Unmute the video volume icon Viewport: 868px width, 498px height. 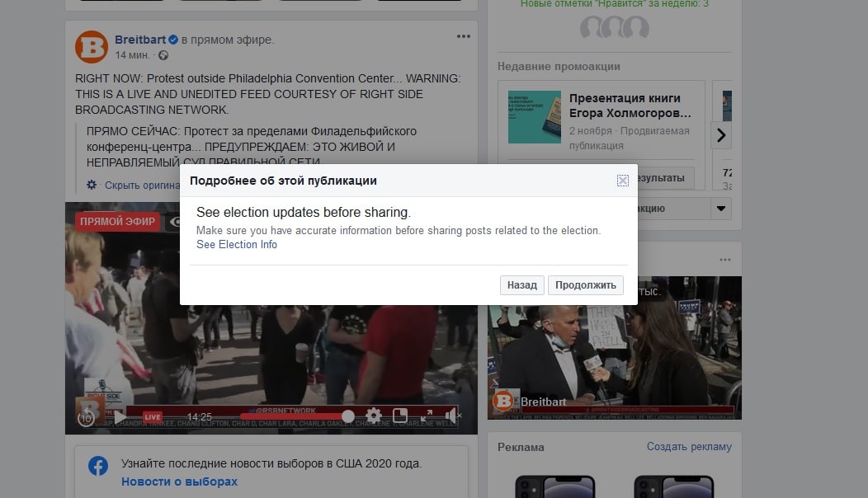pyautogui.click(x=452, y=416)
